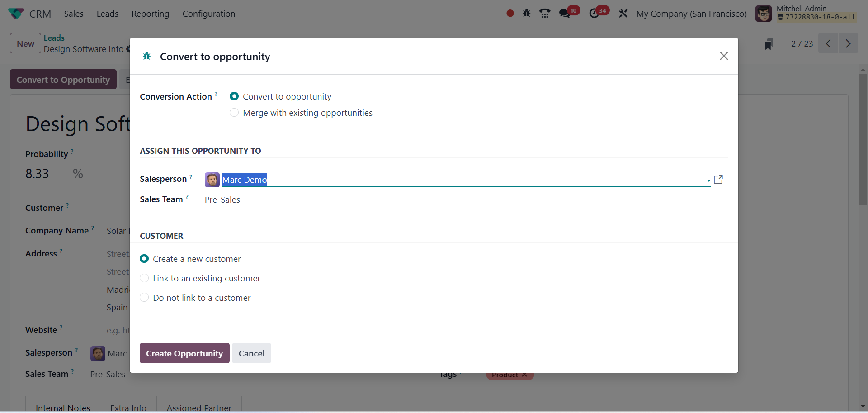This screenshot has width=868, height=413.
Task: Click the Sales Team help question mark in dialog
Action: click(x=187, y=197)
